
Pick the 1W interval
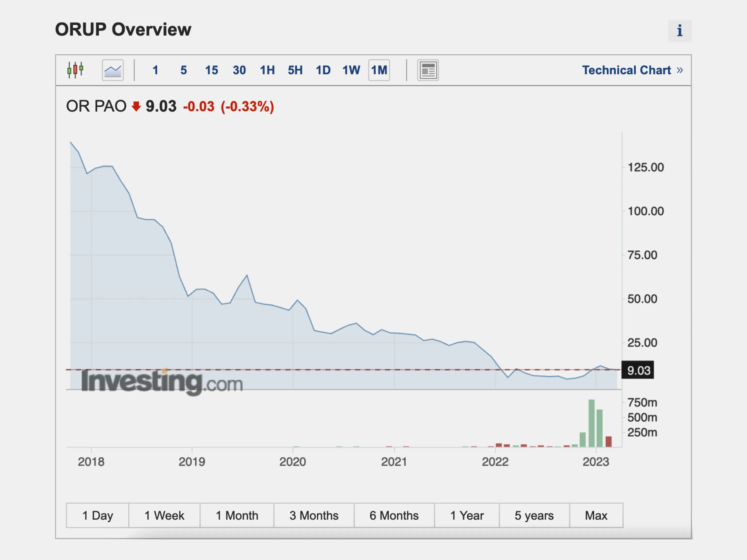pos(351,70)
